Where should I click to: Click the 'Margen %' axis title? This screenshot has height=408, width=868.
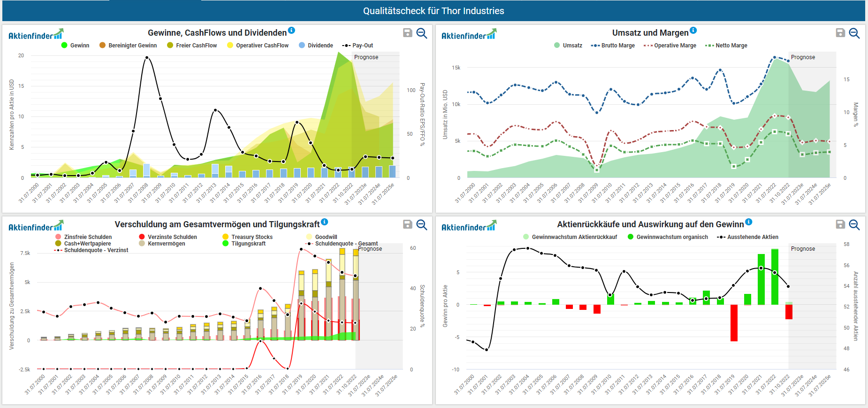[x=856, y=115]
